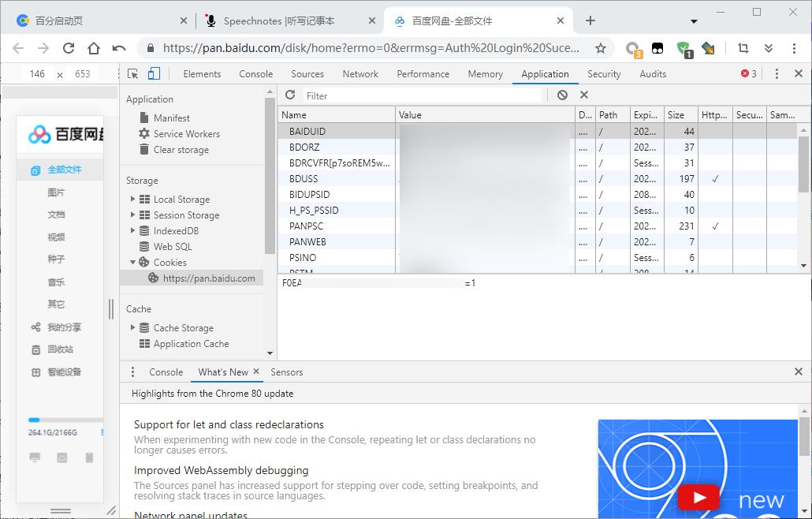Open Clear storage in the Application panel
812x519 pixels.
pyautogui.click(x=181, y=150)
